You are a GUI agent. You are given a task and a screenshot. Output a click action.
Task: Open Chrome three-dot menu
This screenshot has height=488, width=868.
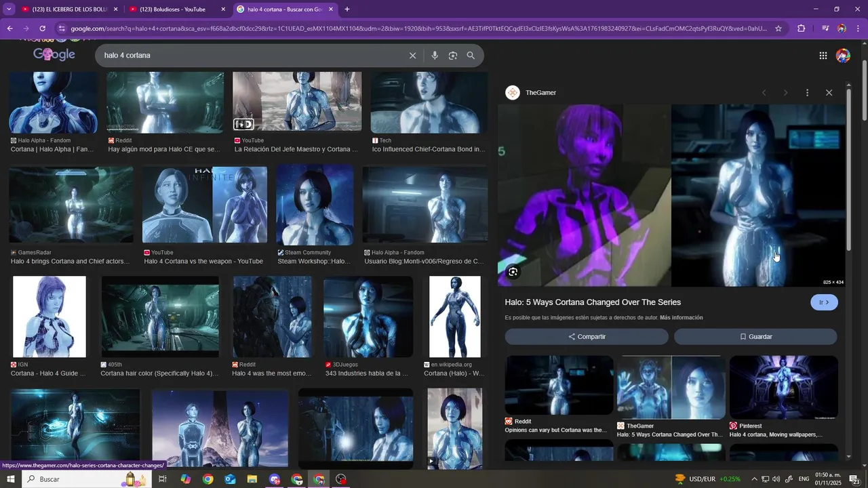point(859,28)
